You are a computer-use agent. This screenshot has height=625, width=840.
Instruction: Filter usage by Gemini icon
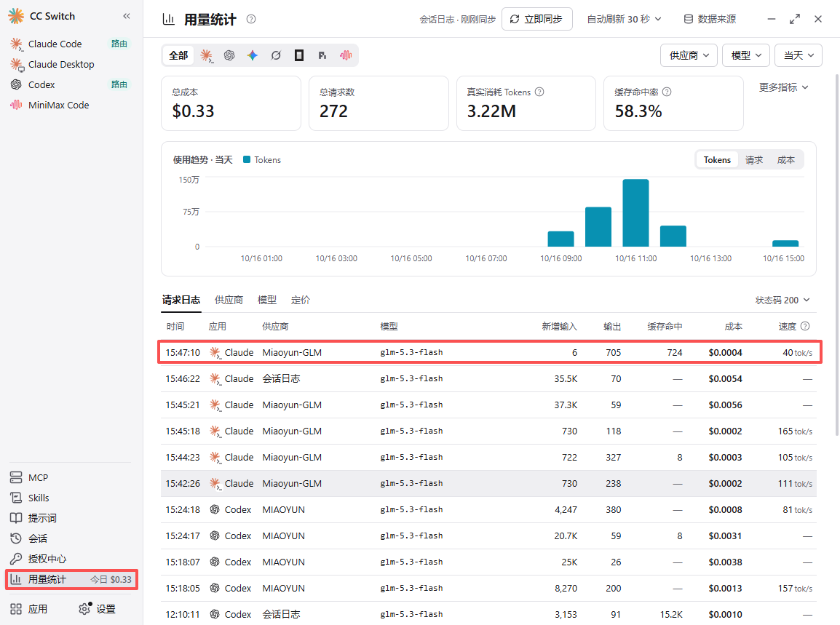[253, 55]
